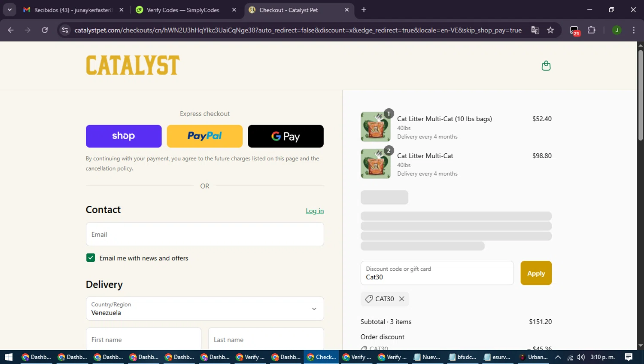Show hidden system tray icons
This screenshot has height=364, width=644.
pyautogui.click(x=558, y=357)
